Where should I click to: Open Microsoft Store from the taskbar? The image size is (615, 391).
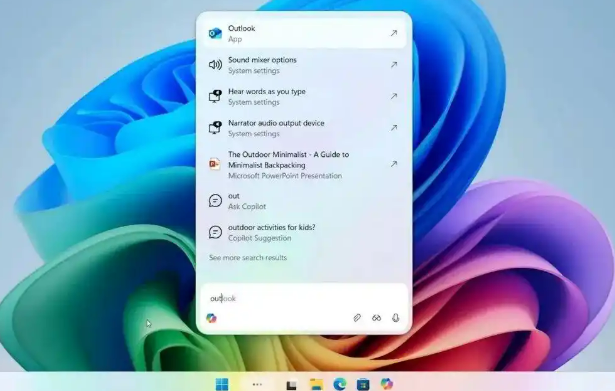pos(363,384)
